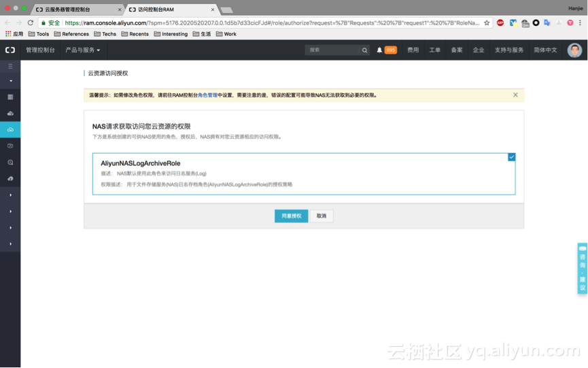Click the browser forward arrow

click(19, 23)
